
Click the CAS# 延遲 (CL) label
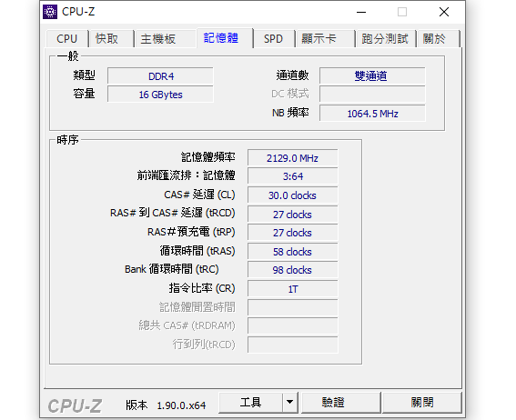tap(199, 195)
